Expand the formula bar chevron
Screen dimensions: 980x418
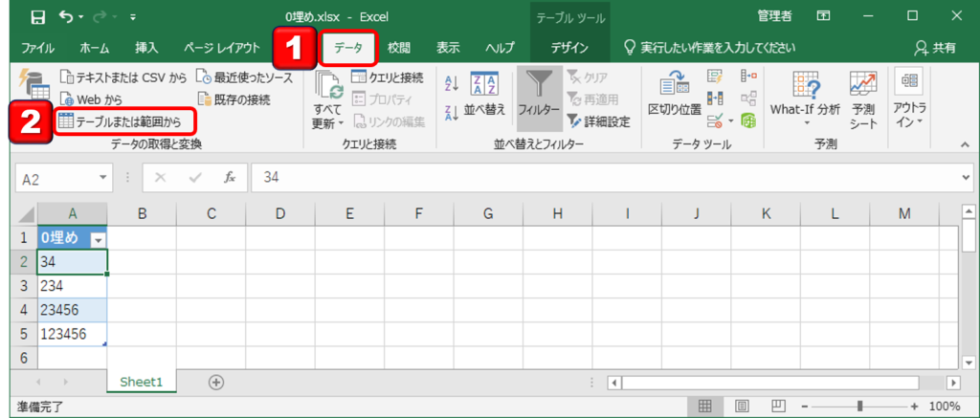pyautogui.click(x=969, y=178)
